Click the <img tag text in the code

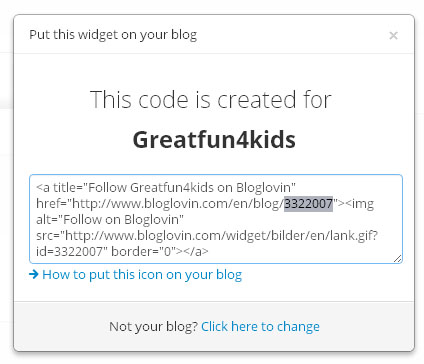pyautogui.click(x=360, y=204)
